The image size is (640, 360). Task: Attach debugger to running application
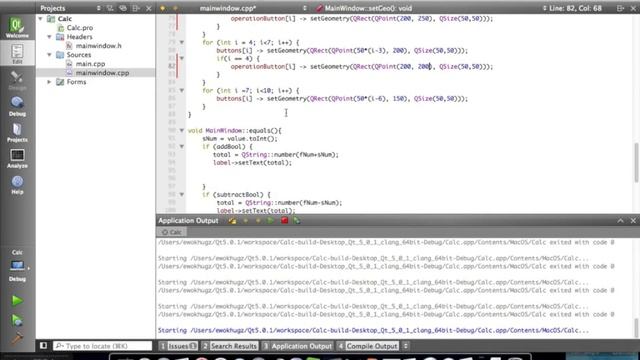click(x=297, y=221)
